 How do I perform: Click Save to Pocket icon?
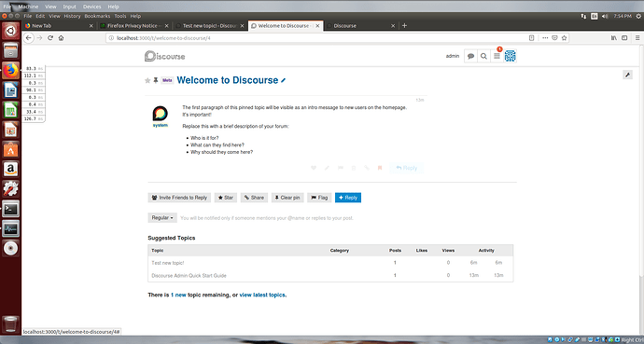(x=554, y=37)
